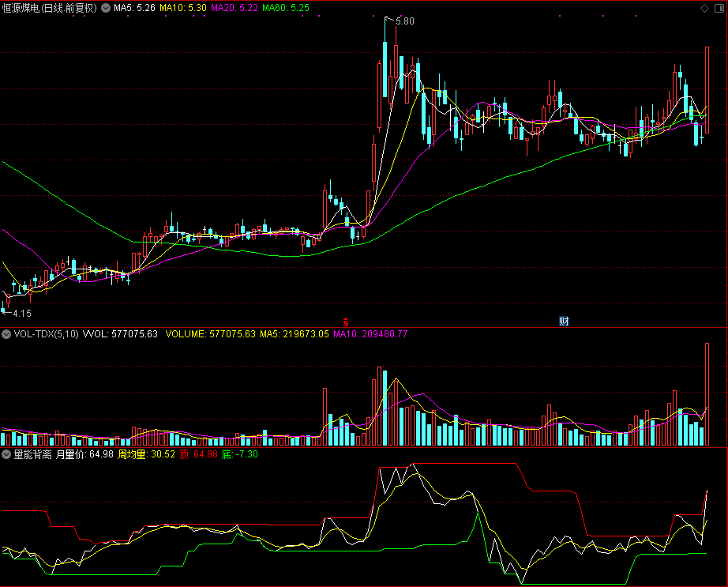Click the yellow VOLUME: 577075.63 value
The width and height of the screenshot is (728, 587).
[210, 334]
